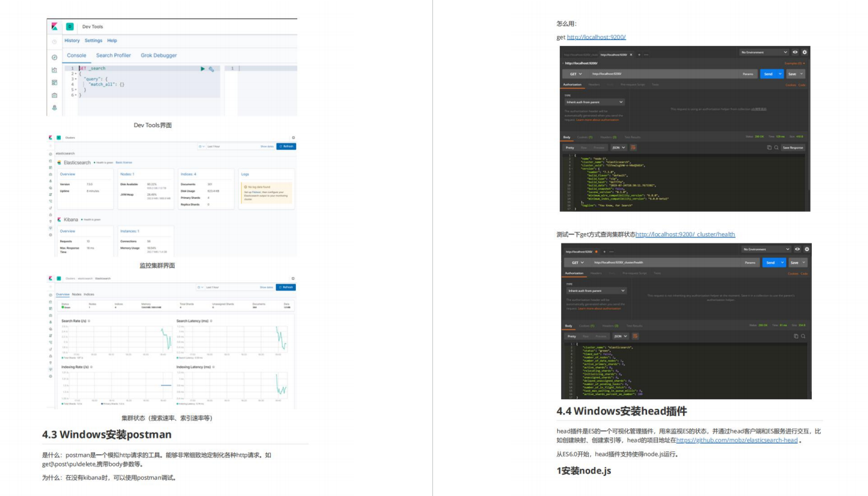The image size is (868, 496).
Task: Open the wrench settings icon beside play button
Action: click(x=211, y=68)
